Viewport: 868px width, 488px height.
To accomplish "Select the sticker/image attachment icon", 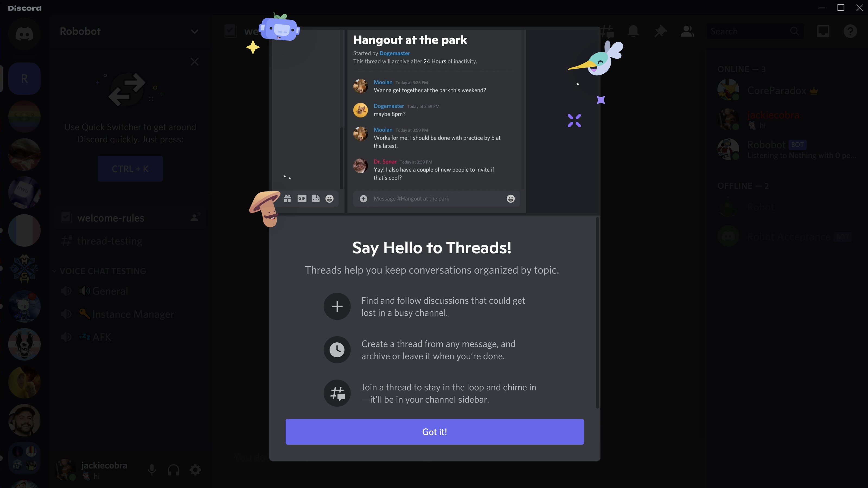I will [x=315, y=198].
